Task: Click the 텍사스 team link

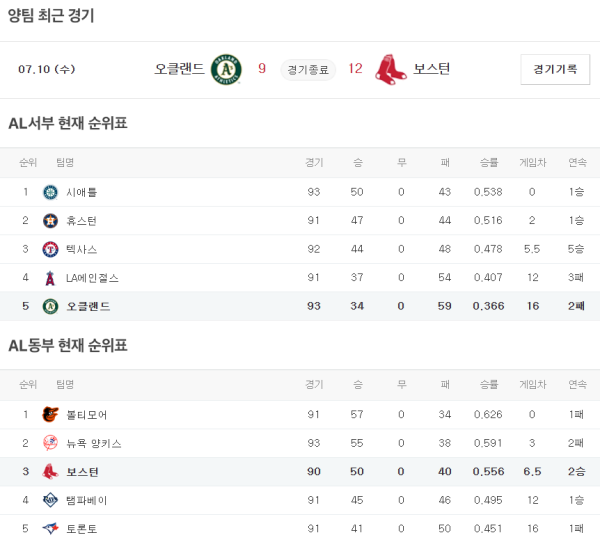Action: pos(81,249)
